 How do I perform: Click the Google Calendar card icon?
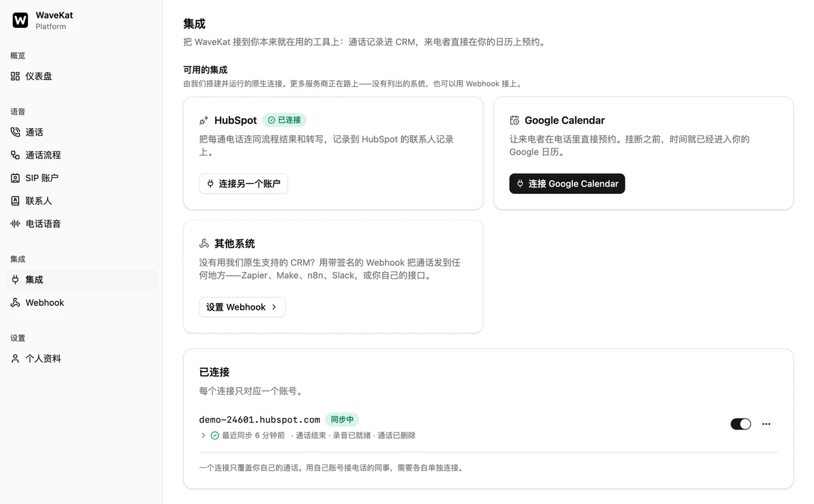[514, 120]
